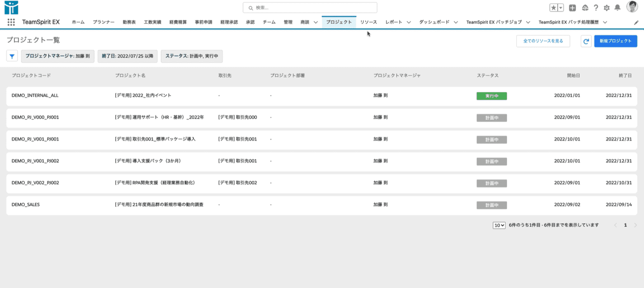This screenshot has height=288, width=644.
Task: Click the refresh project list icon
Action: [586, 41]
